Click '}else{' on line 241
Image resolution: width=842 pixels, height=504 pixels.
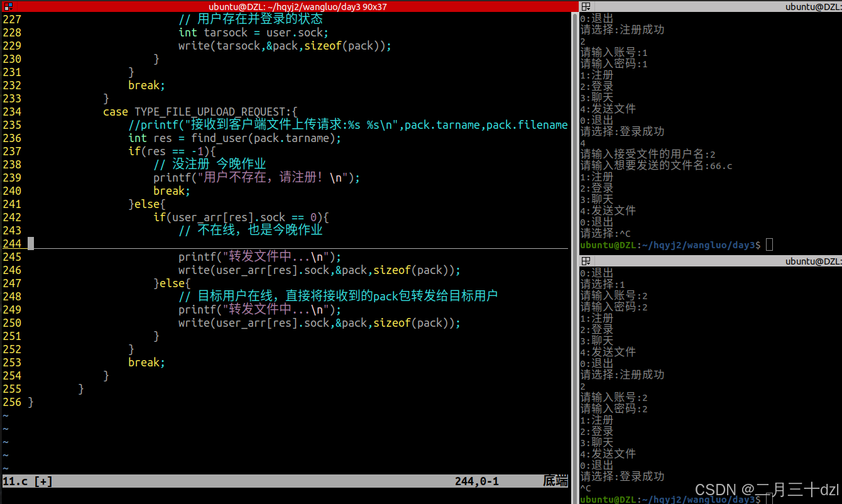point(146,204)
